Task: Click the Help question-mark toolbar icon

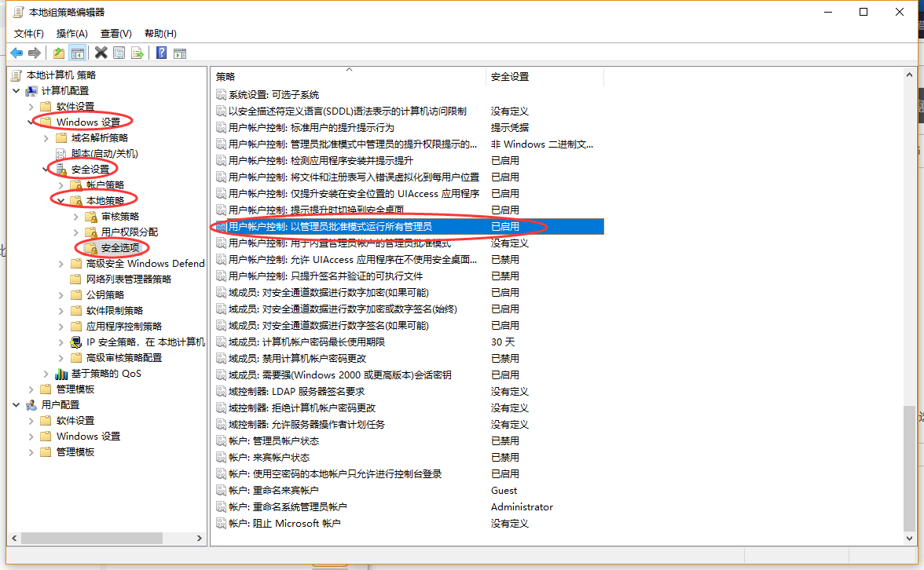Action: pyautogui.click(x=161, y=53)
